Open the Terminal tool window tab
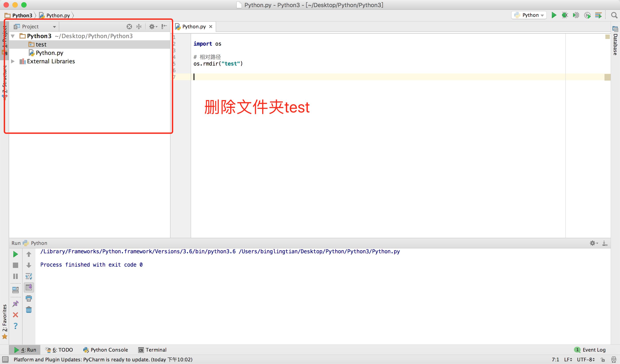 (153, 350)
